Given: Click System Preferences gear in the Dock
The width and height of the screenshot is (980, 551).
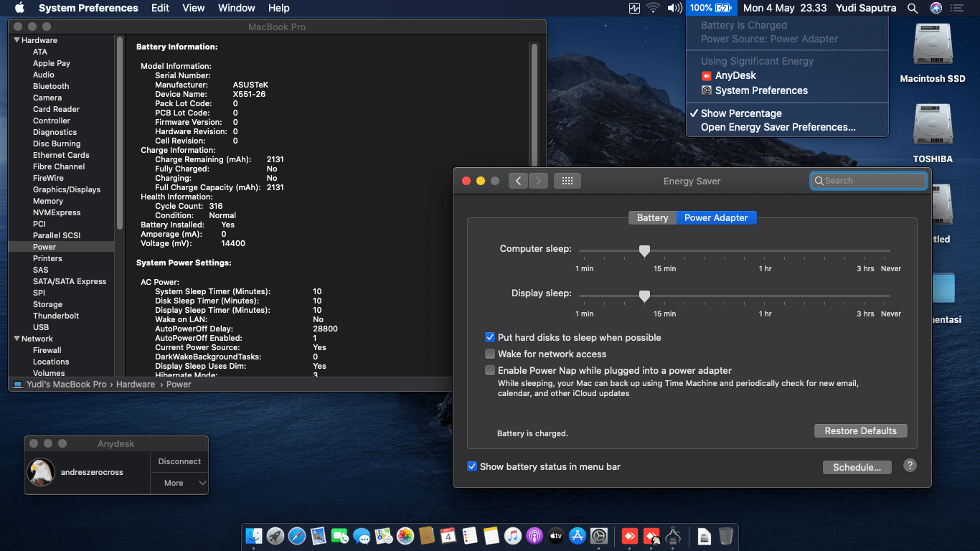Looking at the screenshot, I should 600,536.
